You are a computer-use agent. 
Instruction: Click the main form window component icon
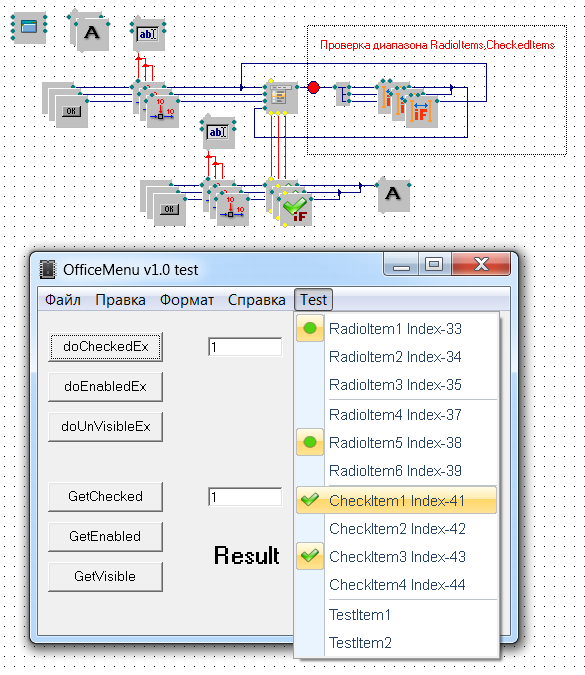click(29, 28)
